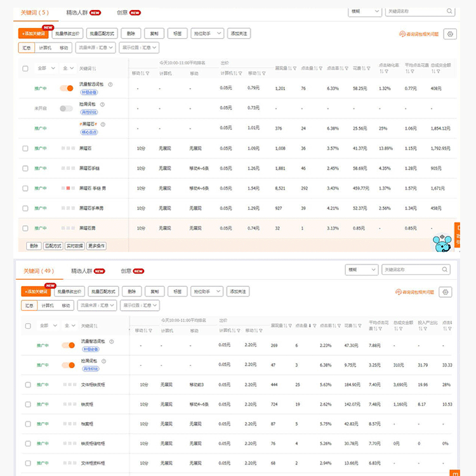Click help icon beside 流量智选词包 in top panel
Image resolution: width=476 pixels, height=476 pixels.
[110, 84]
